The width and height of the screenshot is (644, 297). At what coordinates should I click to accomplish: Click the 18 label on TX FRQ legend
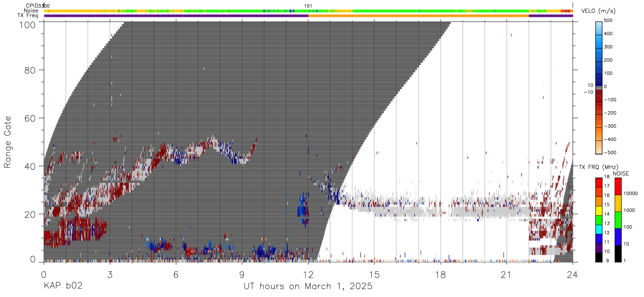click(x=607, y=178)
